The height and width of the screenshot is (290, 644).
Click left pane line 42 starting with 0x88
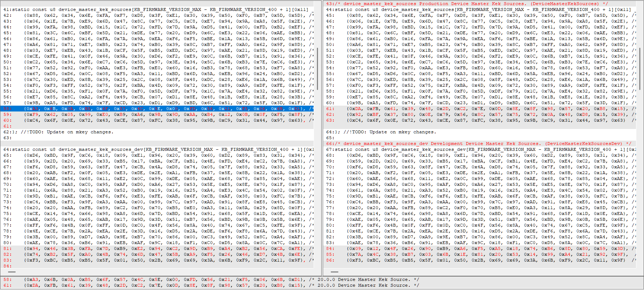[x=157, y=15]
